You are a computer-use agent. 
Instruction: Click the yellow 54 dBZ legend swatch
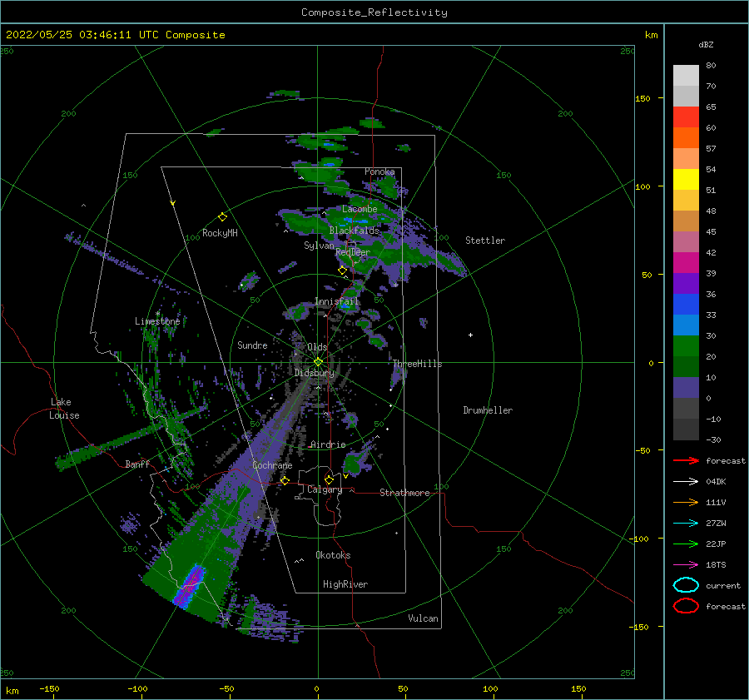click(686, 179)
